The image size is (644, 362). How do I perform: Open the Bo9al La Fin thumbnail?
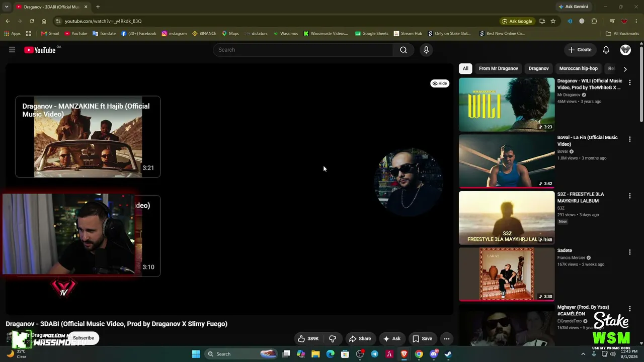[507, 161]
